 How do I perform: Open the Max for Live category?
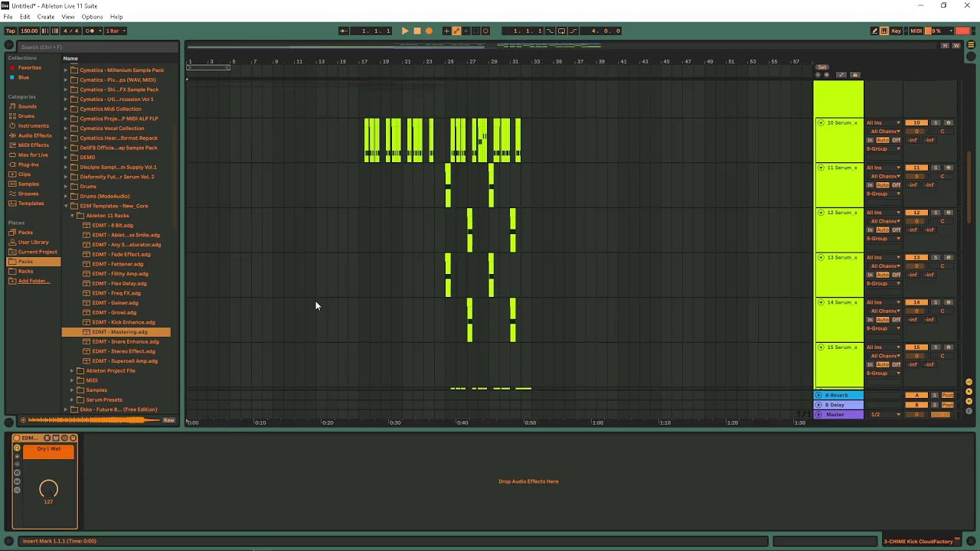(x=33, y=155)
